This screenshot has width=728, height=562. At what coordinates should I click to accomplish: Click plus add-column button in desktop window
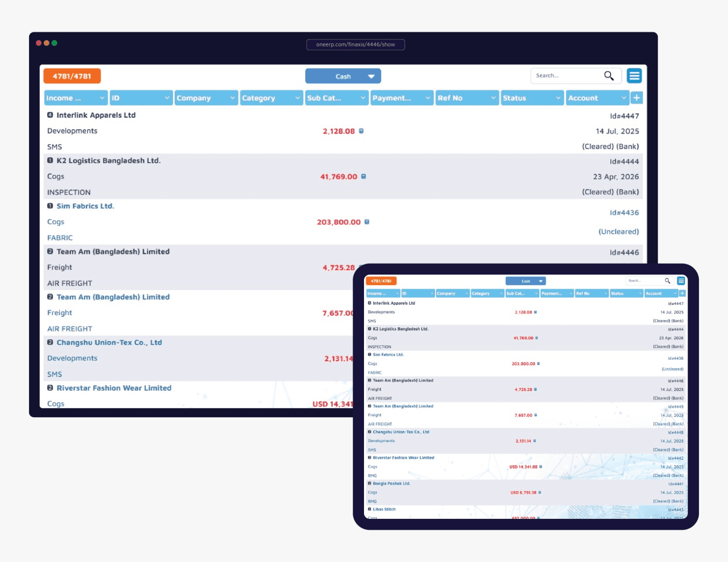coord(637,98)
